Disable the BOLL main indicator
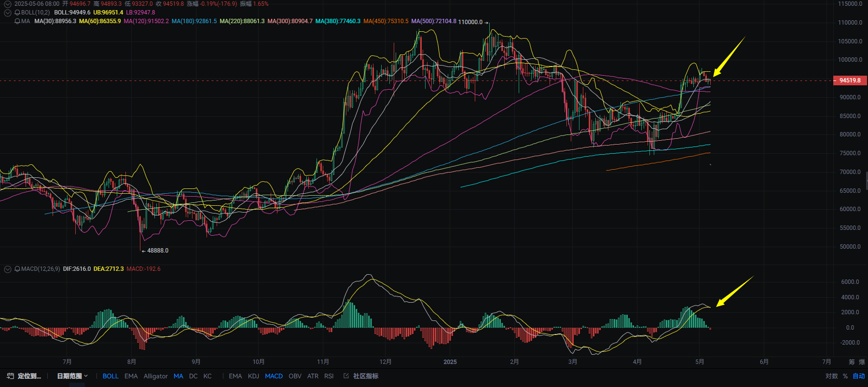Screen dimensions: 868x387 110,376
